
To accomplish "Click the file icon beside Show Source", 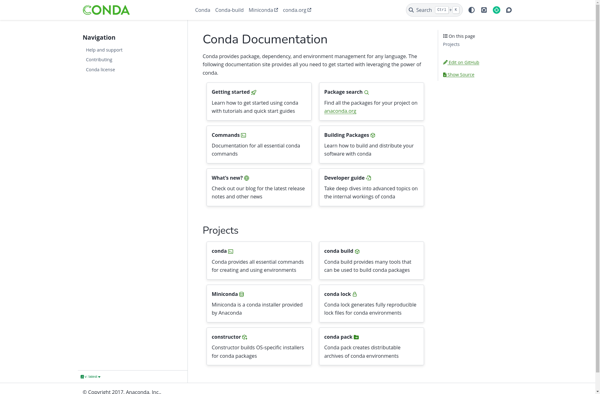I will (x=445, y=75).
